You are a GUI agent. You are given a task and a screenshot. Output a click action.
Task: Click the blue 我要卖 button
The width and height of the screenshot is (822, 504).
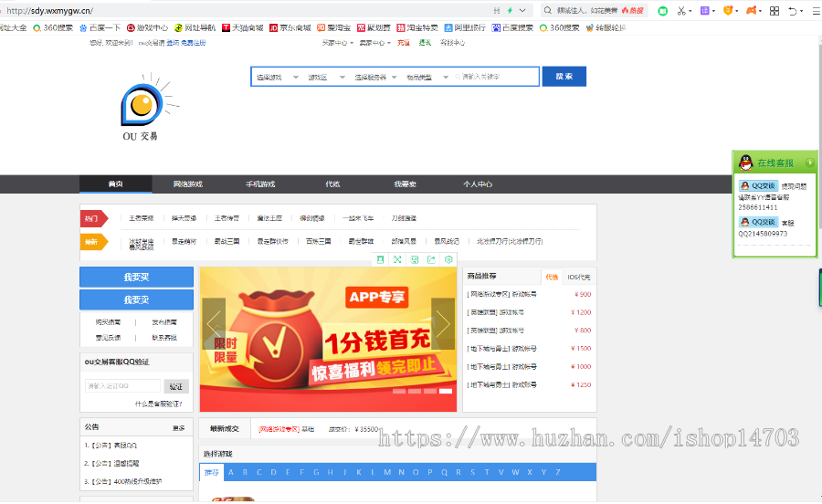pyautogui.click(x=136, y=299)
